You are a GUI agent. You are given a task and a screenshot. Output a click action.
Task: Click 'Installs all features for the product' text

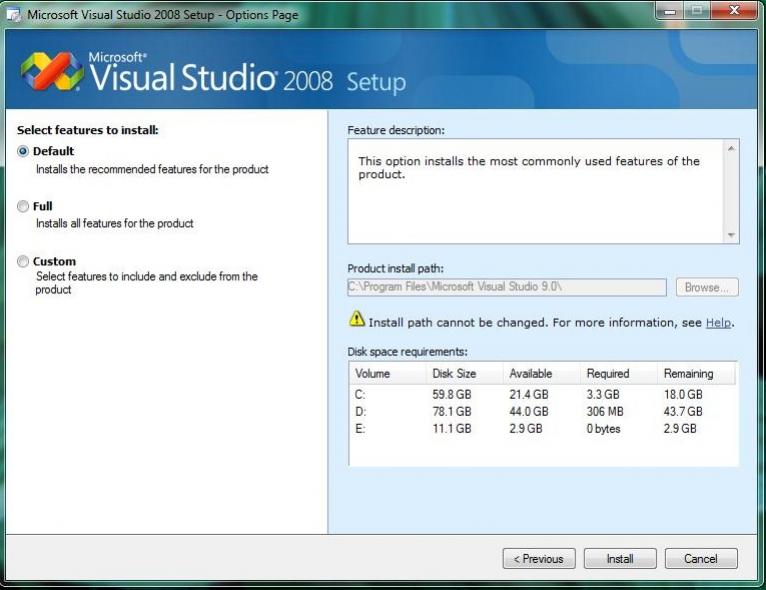click(115, 224)
